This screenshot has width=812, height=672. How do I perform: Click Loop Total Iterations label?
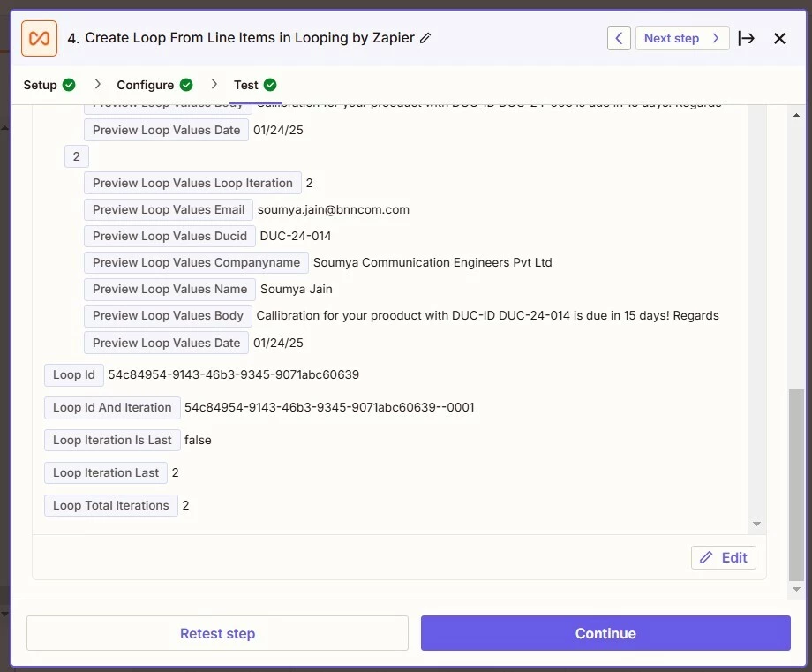(111, 505)
